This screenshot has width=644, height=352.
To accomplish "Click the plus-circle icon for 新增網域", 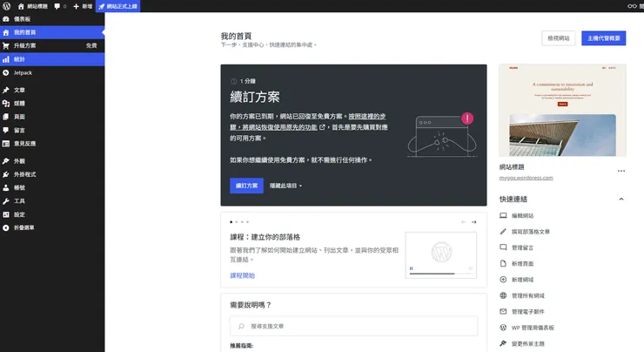I will (x=503, y=280).
